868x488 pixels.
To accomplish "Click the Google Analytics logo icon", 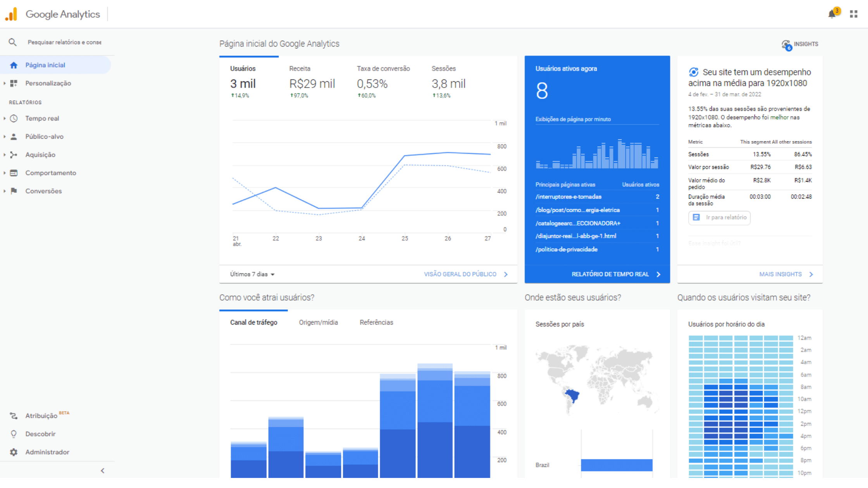I will (11, 14).
